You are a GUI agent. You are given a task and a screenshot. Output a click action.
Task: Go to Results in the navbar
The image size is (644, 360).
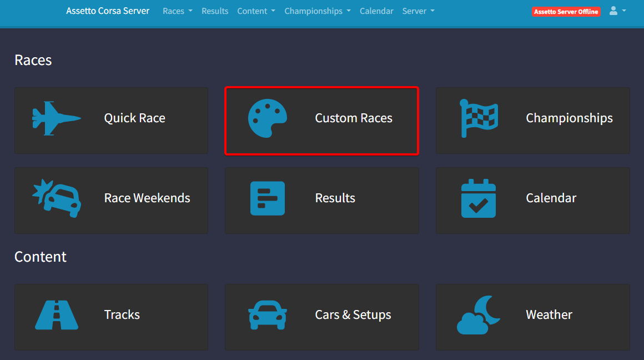coord(215,11)
